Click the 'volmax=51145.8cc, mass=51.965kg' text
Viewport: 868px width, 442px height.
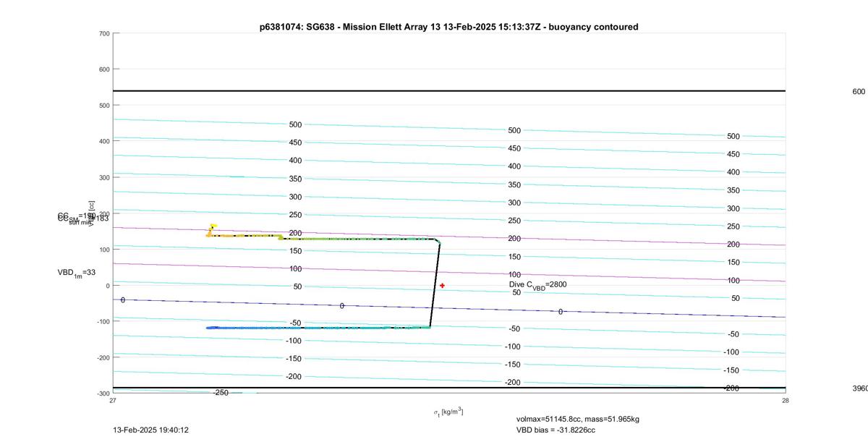[x=578, y=419]
